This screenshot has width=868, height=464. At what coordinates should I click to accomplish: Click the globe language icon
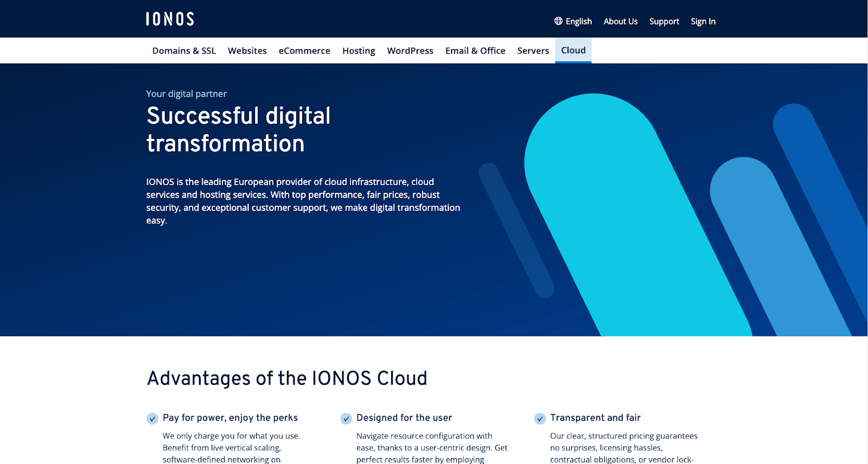[x=558, y=21]
